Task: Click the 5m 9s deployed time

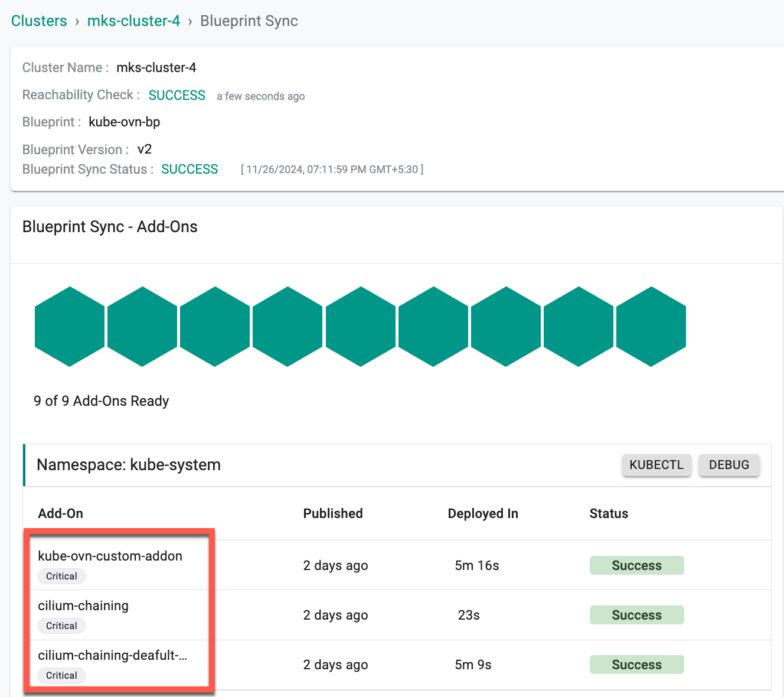Action: (473, 665)
